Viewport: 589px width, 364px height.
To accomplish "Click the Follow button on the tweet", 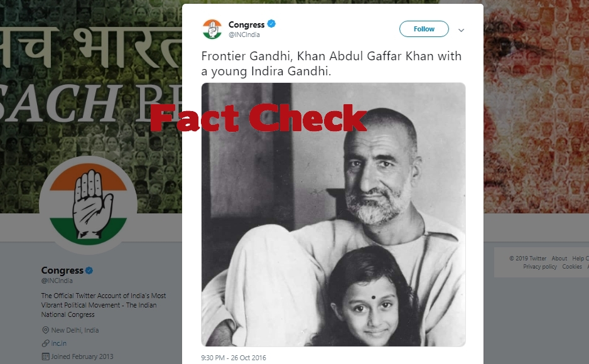I will (x=424, y=29).
